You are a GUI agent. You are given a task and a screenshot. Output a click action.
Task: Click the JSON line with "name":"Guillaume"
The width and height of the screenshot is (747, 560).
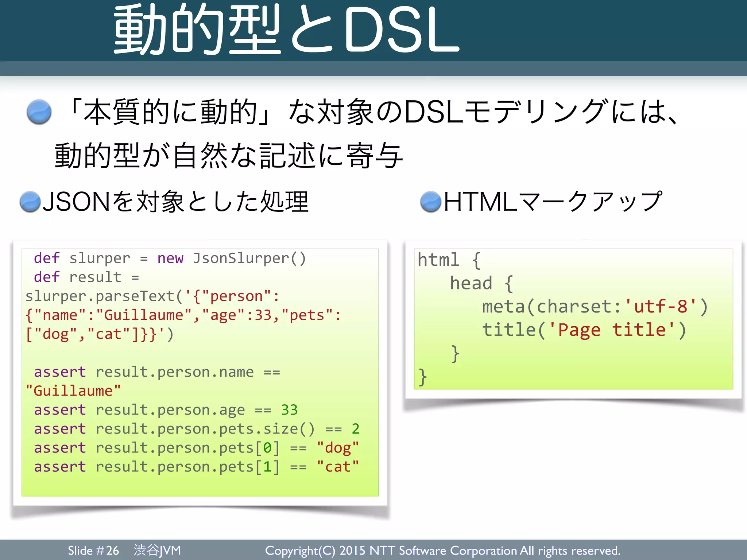[x=183, y=315]
